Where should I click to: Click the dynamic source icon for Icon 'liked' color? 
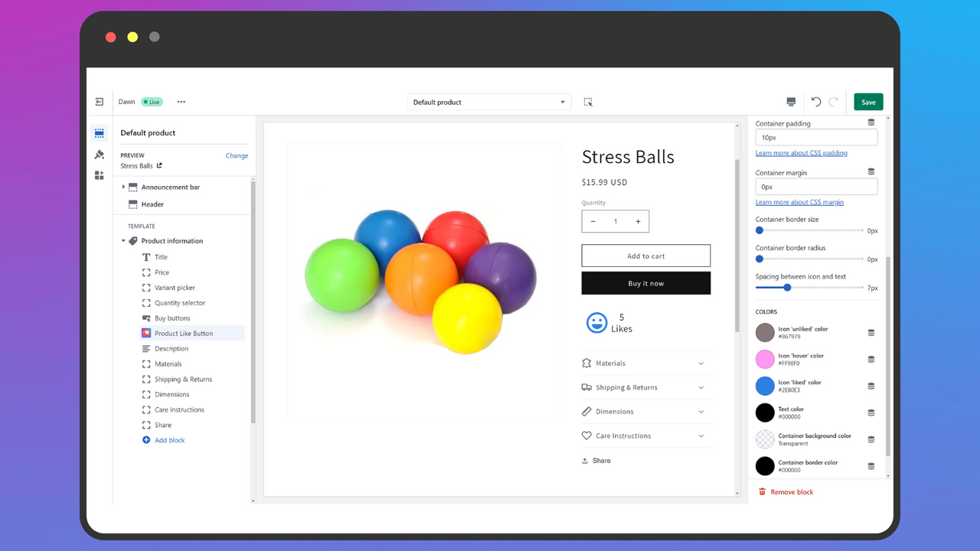coord(871,386)
